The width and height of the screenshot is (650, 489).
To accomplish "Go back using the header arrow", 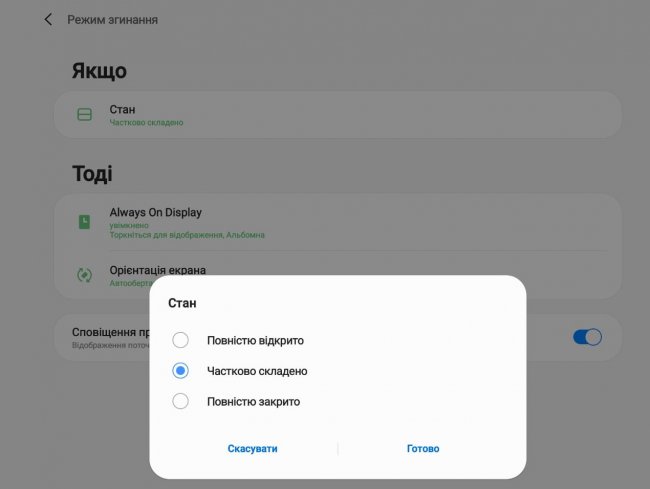I will pos(48,20).
